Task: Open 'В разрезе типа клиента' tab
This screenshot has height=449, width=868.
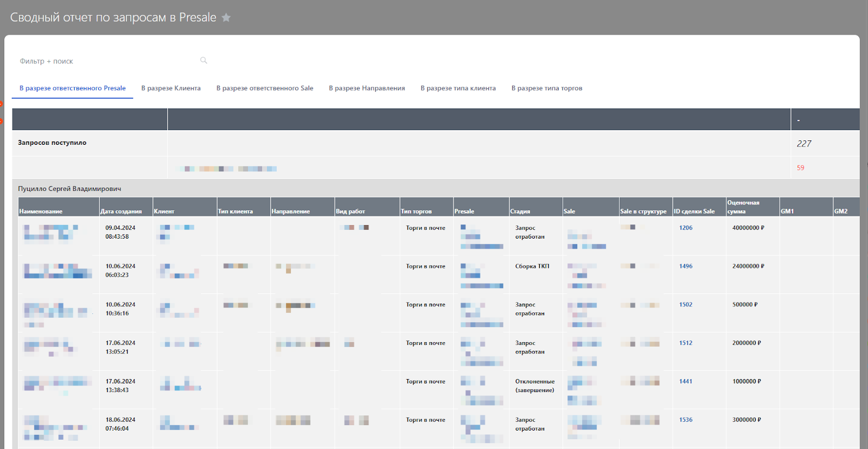Action: pyautogui.click(x=458, y=88)
